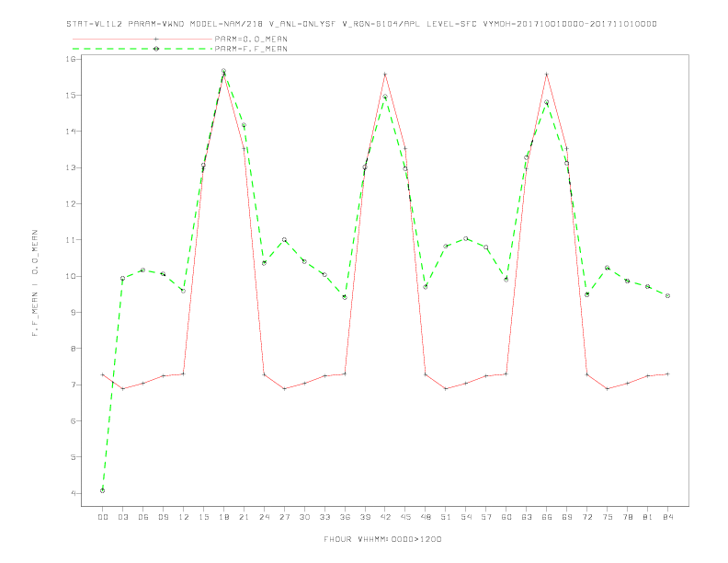The width and height of the screenshot is (728, 563).
Task: Click the green F_MEAN peak marker at hour 18
Action: [223, 71]
